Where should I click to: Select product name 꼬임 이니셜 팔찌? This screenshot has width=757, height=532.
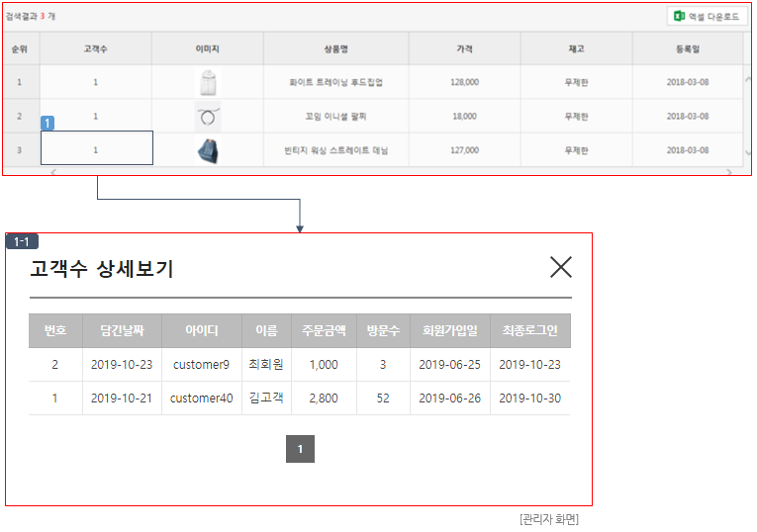[336, 117]
